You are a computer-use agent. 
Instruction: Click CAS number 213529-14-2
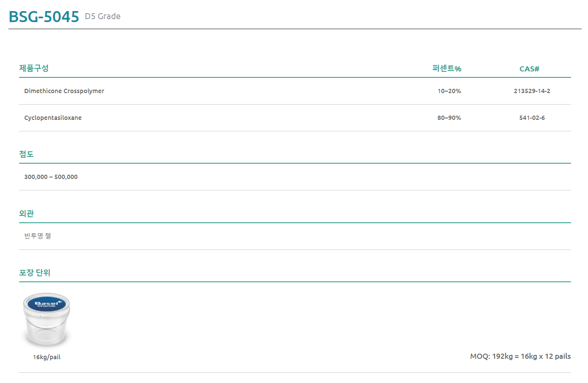pos(532,91)
